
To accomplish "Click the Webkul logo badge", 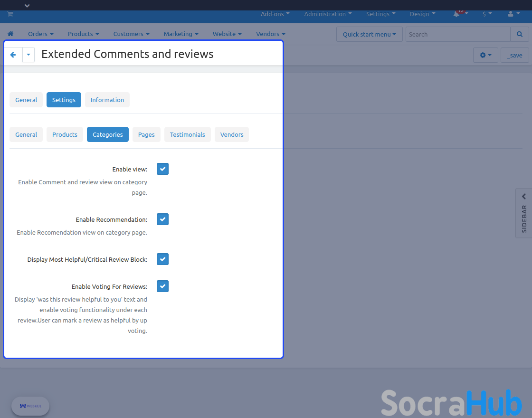I will click(x=30, y=406).
